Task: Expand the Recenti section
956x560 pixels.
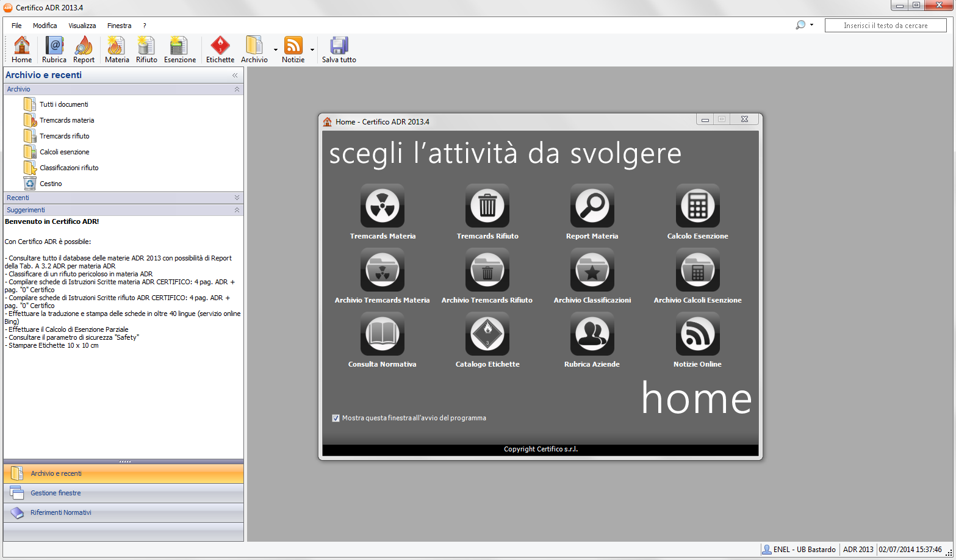Action: click(237, 198)
